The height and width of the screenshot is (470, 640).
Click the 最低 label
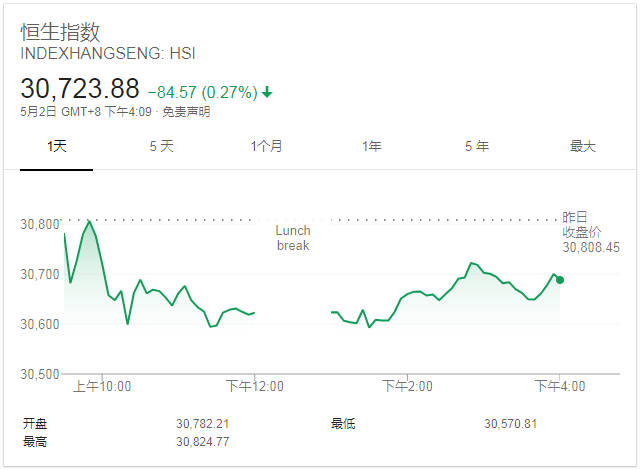[343, 424]
